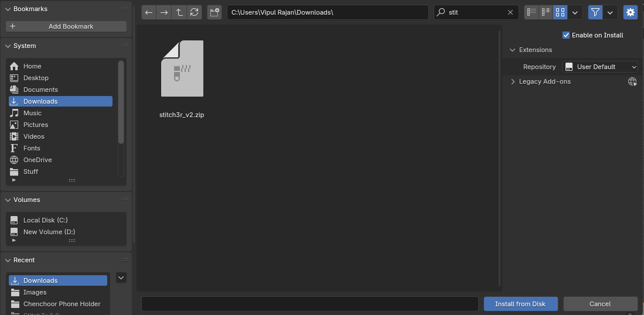Create a new directory

pyautogui.click(x=214, y=12)
